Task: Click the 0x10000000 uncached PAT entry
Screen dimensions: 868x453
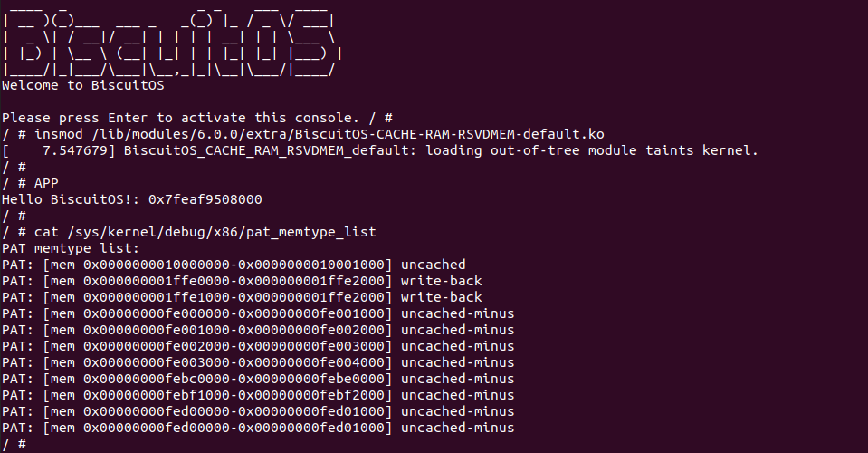Action: point(234,265)
